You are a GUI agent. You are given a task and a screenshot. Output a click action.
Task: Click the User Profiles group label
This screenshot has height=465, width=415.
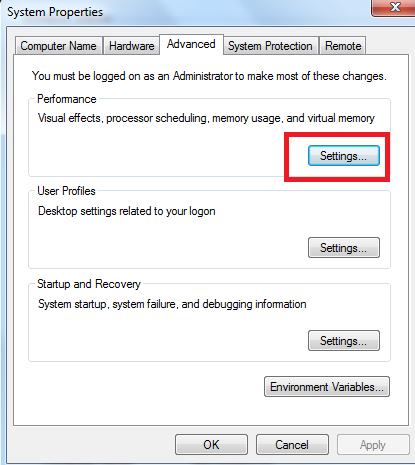click(66, 191)
